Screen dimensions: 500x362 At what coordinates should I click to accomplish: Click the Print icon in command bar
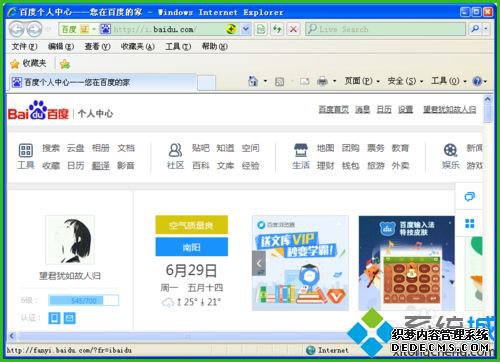pos(322,81)
